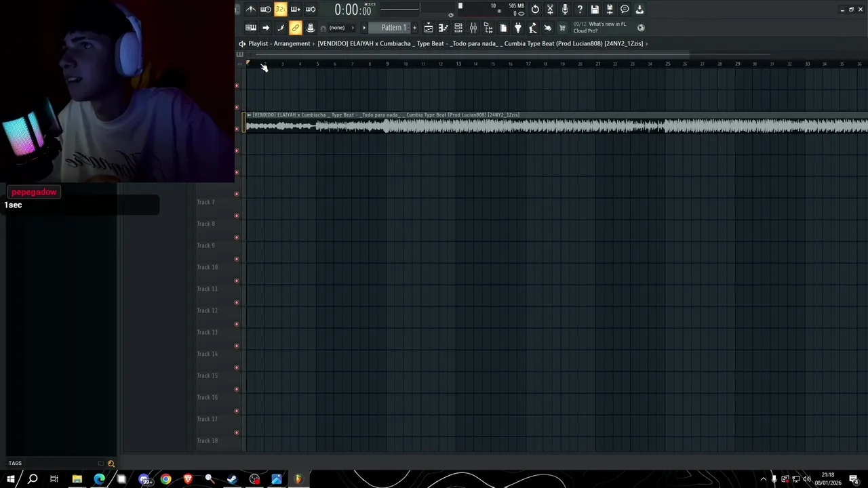868x488 pixels.
Task: Click the main snap magnet icon
Action: (x=323, y=28)
